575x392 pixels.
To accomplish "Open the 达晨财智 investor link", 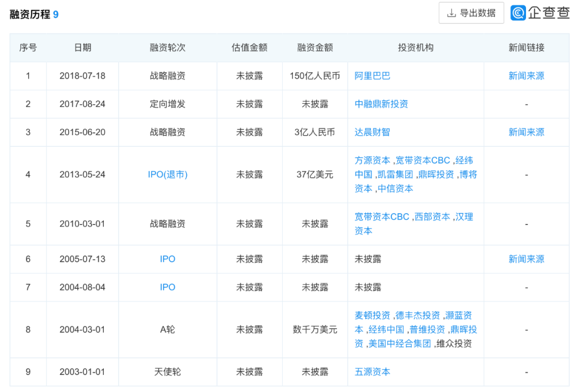I will [372, 132].
